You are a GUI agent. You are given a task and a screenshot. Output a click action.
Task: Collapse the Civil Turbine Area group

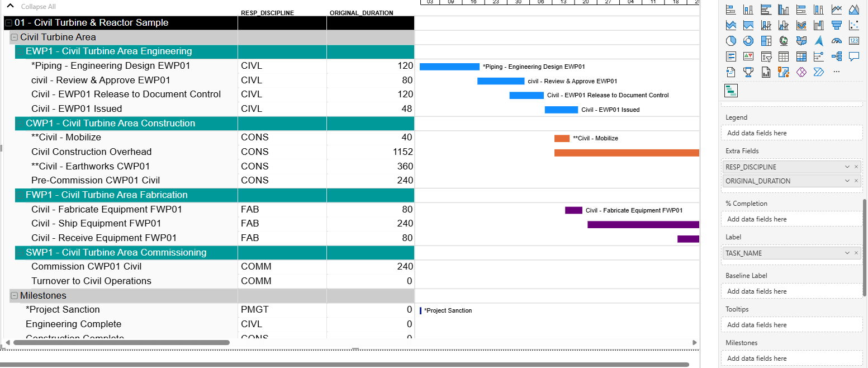(13, 37)
